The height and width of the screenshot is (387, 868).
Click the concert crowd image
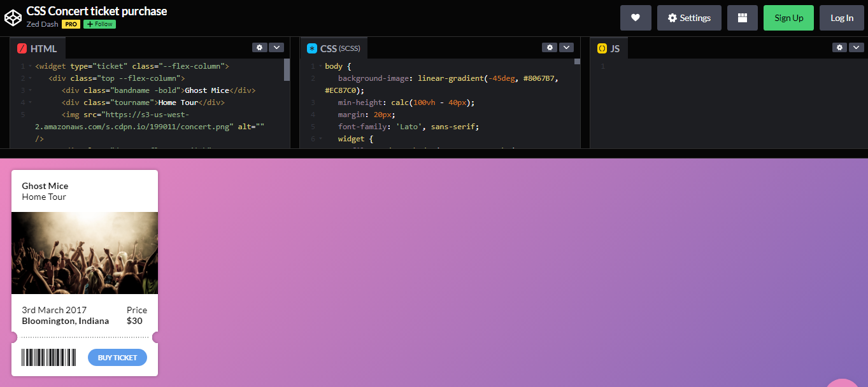click(x=85, y=253)
